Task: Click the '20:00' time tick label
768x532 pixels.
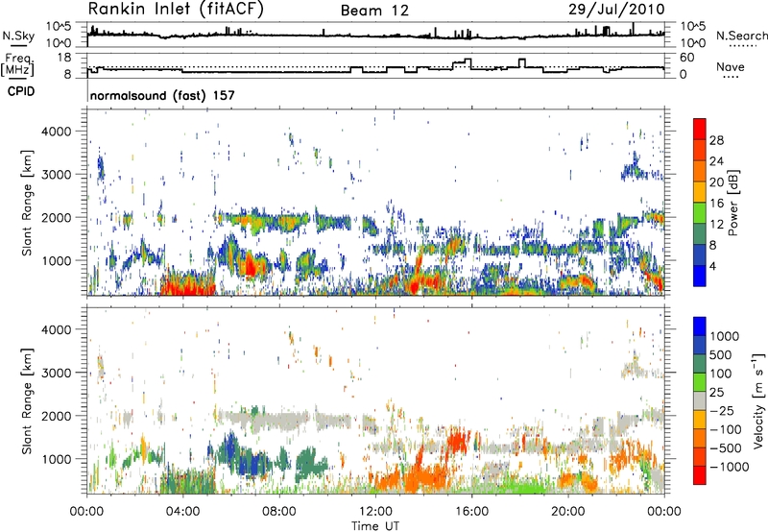Action: tap(567, 512)
